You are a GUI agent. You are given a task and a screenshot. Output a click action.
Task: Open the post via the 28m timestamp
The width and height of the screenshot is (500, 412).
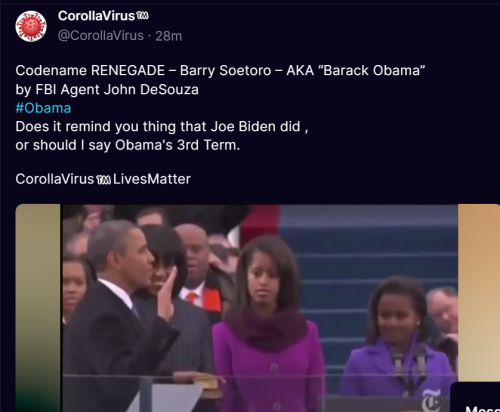tap(169, 36)
